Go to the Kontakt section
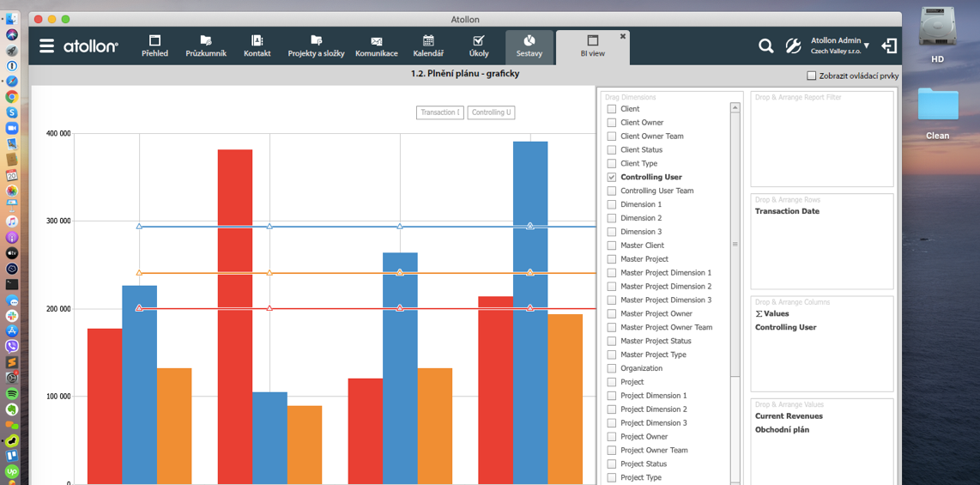 [x=257, y=46]
